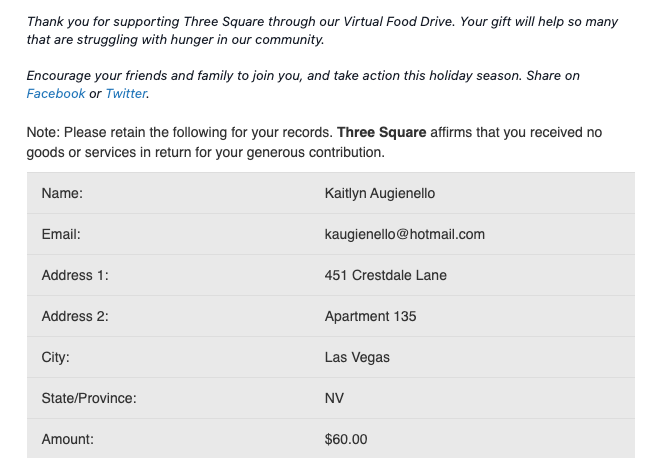Viewport: 659px width, 458px height.
Task: Click the kaugienello@hotmail.com email address
Action: click(x=405, y=234)
